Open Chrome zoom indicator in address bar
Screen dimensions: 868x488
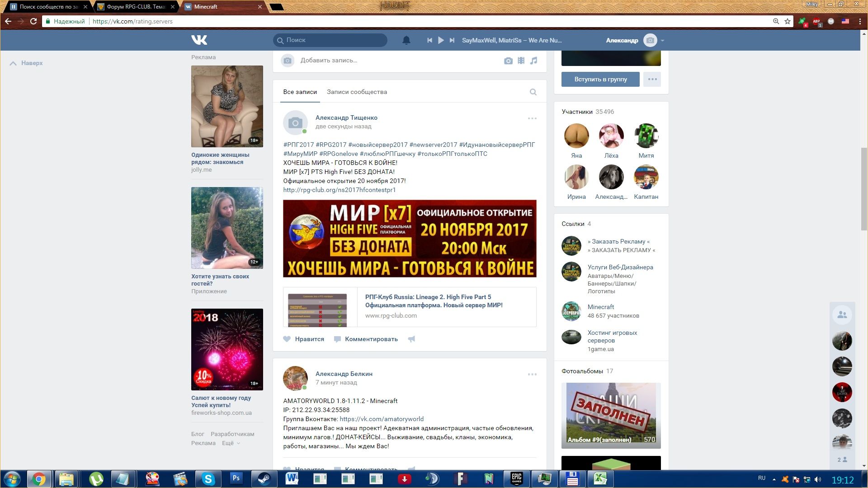[x=776, y=21]
